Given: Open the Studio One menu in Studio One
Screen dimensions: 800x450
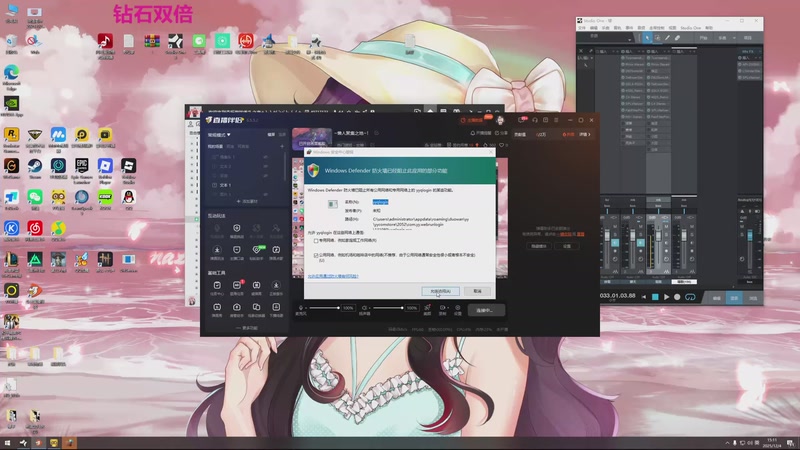Looking at the screenshot, I should coord(690,28).
